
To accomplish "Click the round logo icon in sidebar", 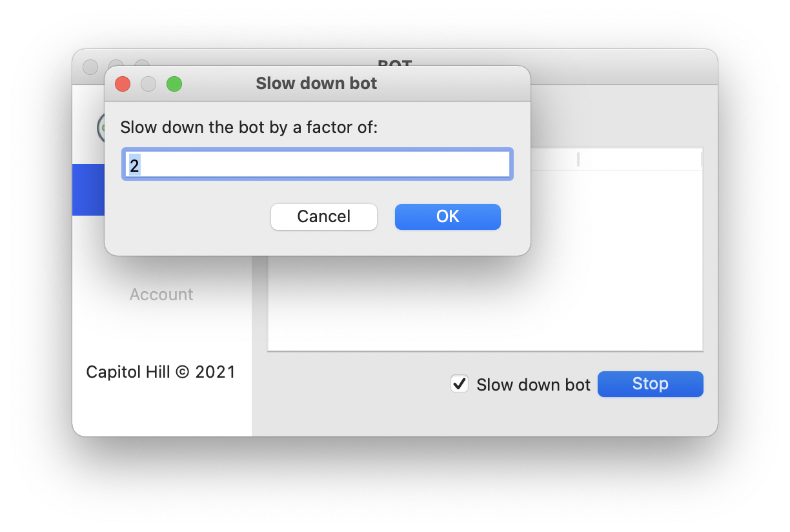I will coord(101,127).
